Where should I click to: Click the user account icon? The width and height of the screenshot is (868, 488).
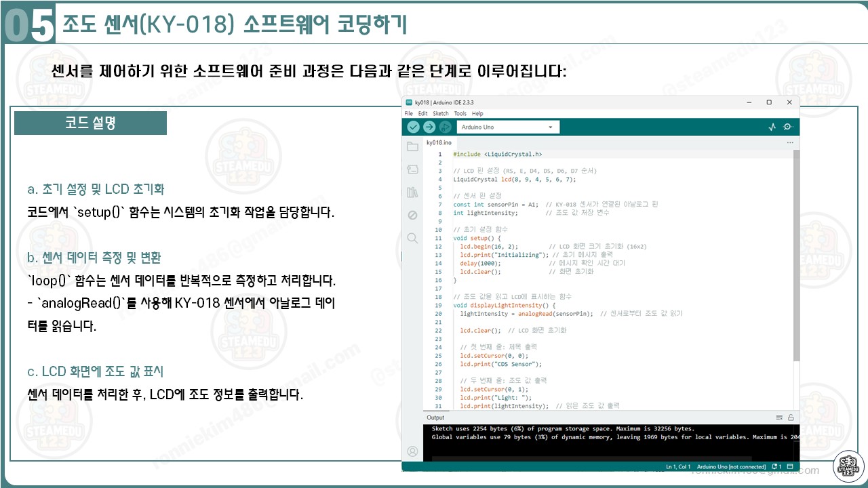(x=412, y=451)
